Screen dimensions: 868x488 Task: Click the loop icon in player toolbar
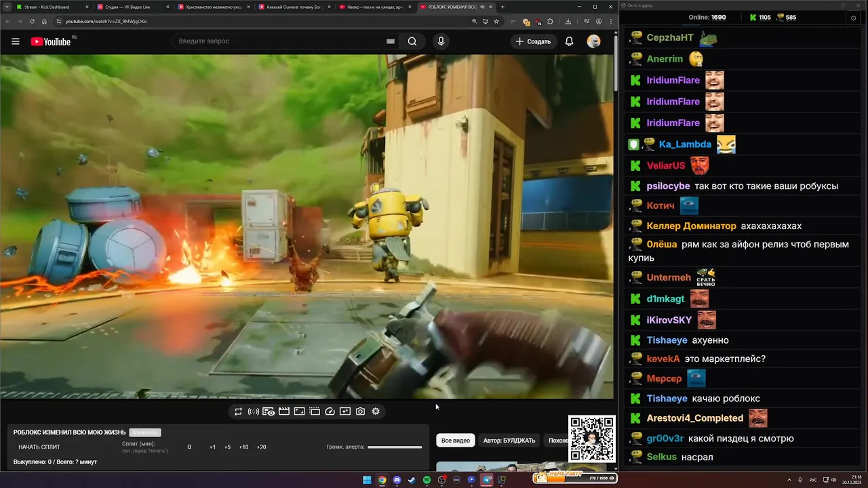[238, 411]
